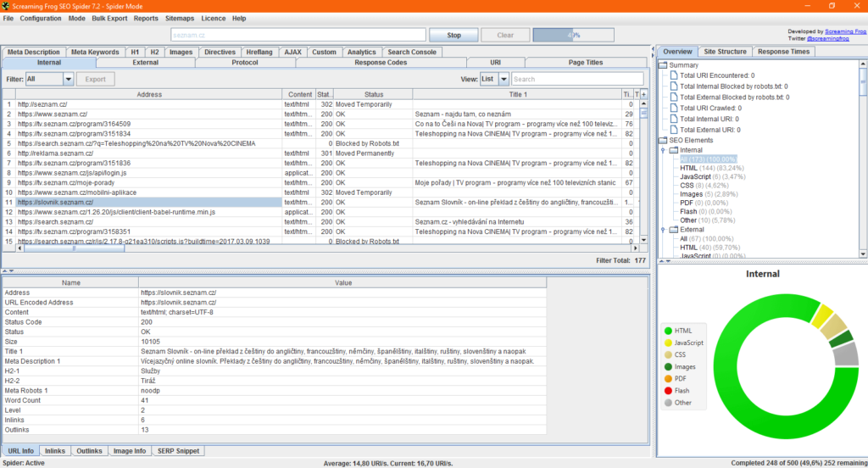868x468 pixels.
Task: Click document icon beside Total External URI
Action: pos(674,130)
